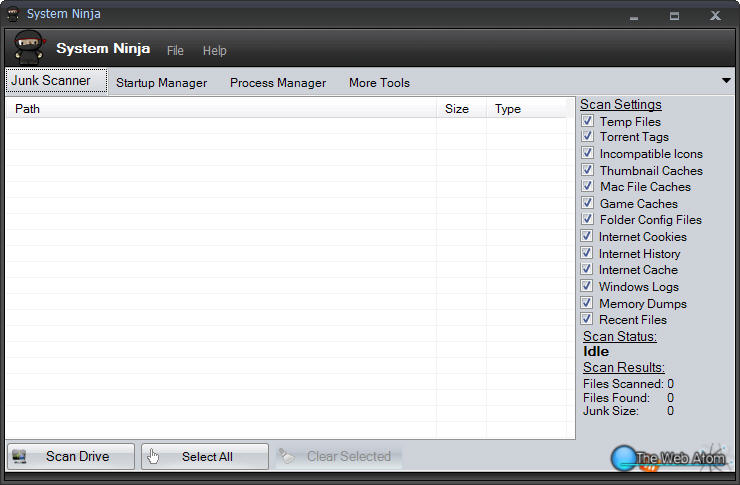Toggle the Game Caches checkbox
This screenshot has width=740, height=485.
coord(587,203)
